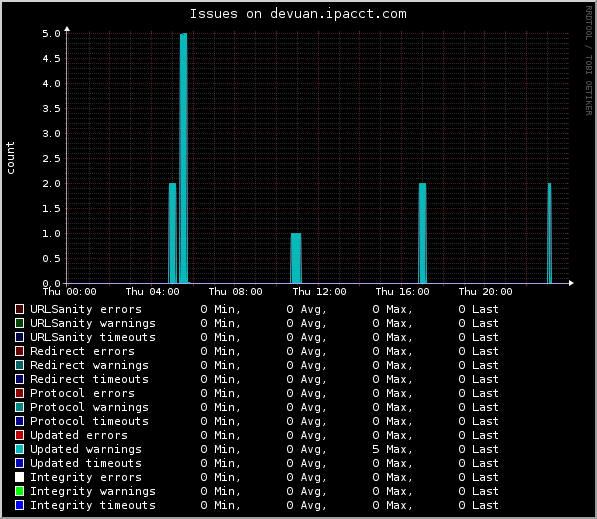Select the tallest cyan bar reaching 5.0
The image size is (597, 519).
(184, 158)
